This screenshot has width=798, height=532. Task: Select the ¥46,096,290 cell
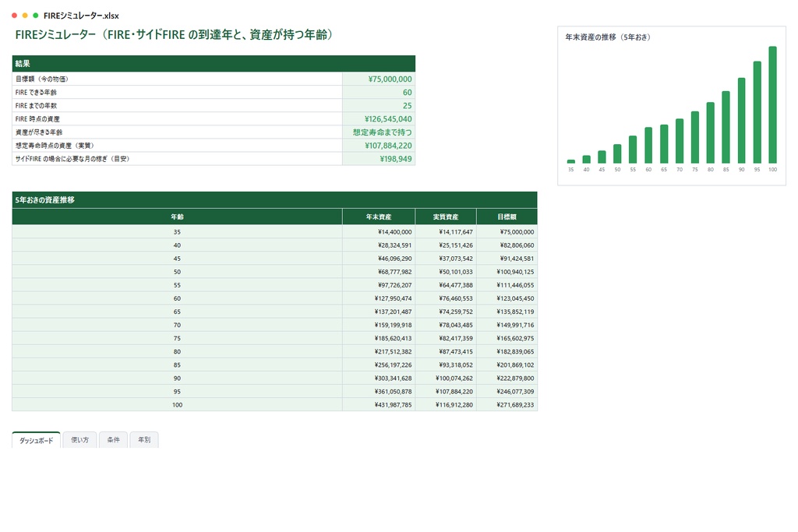click(379, 259)
